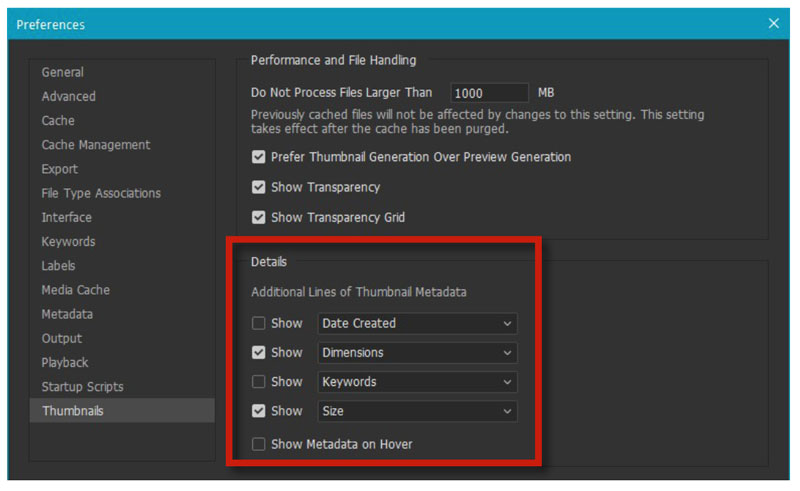Open the Export preferences section

(x=60, y=169)
